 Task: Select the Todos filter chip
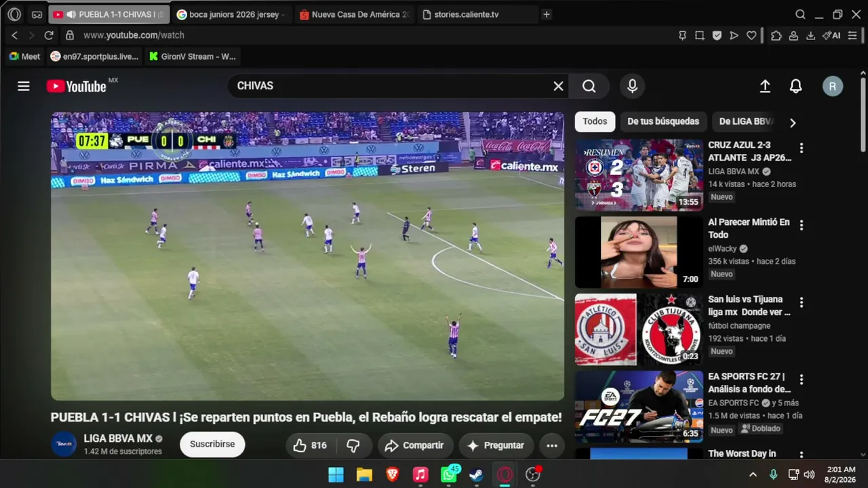coord(595,121)
